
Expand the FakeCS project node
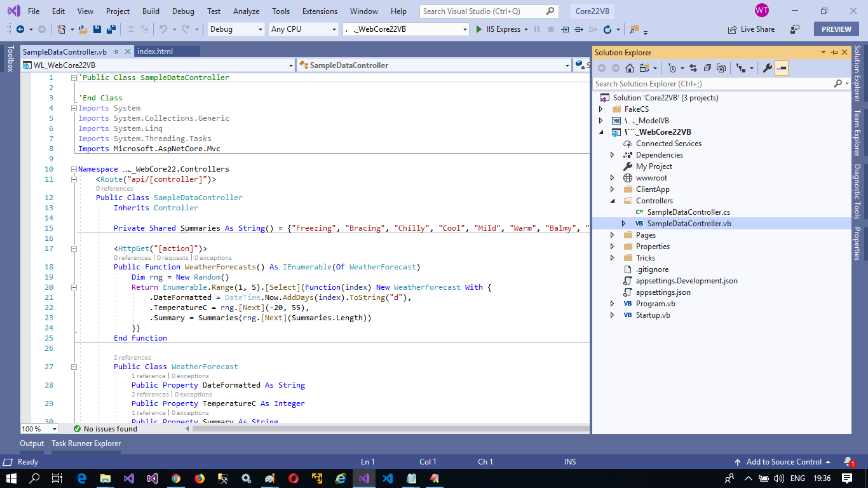click(x=601, y=109)
